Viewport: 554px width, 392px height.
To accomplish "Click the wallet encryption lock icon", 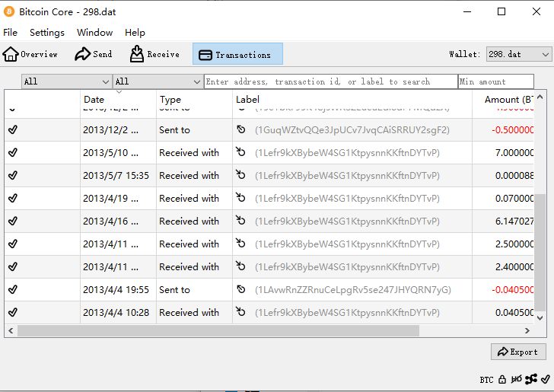I will (x=502, y=379).
